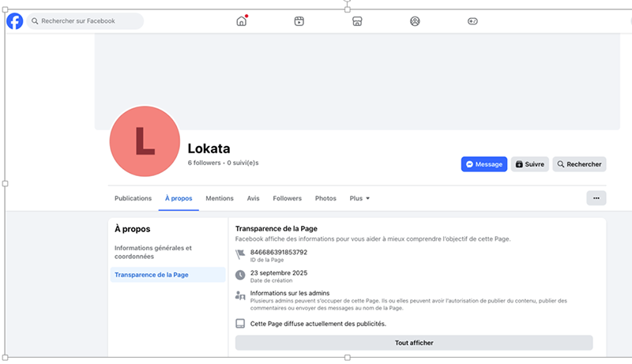The width and height of the screenshot is (632, 364).
Task: Click the ads screen icon beside publicités text
Action: coord(240,323)
